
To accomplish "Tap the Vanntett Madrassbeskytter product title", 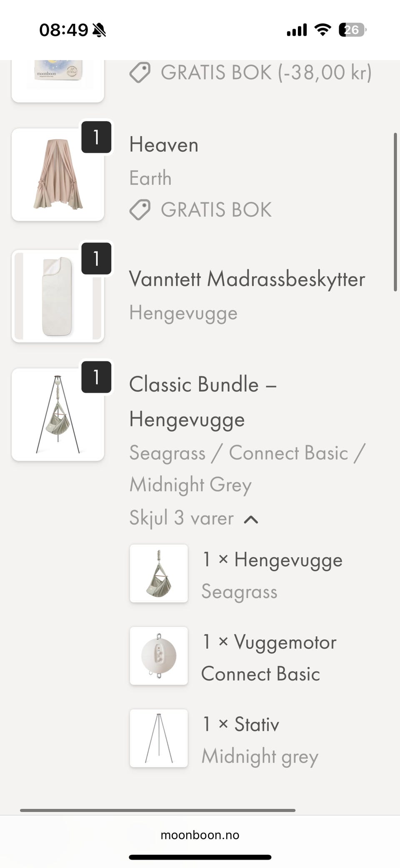I will tap(247, 279).
